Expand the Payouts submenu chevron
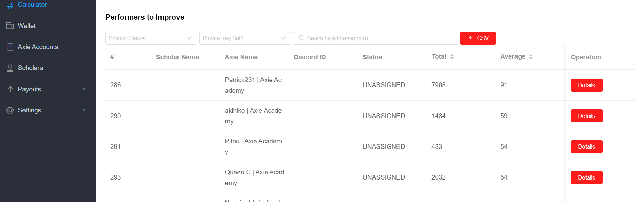Image resolution: width=644 pixels, height=202 pixels. click(x=85, y=89)
